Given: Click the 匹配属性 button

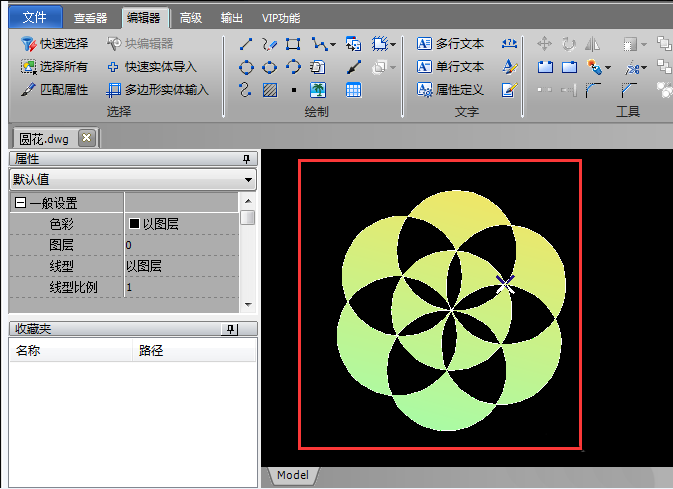Looking at the screenshot, I should pyautogui.click(x=55, y=90).
